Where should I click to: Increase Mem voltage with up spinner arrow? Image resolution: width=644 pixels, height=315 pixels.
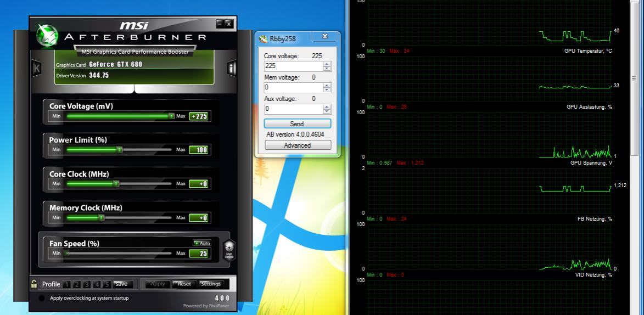coord(327,86)
